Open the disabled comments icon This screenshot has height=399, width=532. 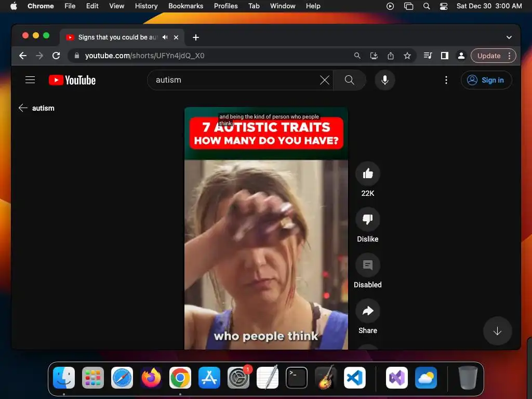367,265
